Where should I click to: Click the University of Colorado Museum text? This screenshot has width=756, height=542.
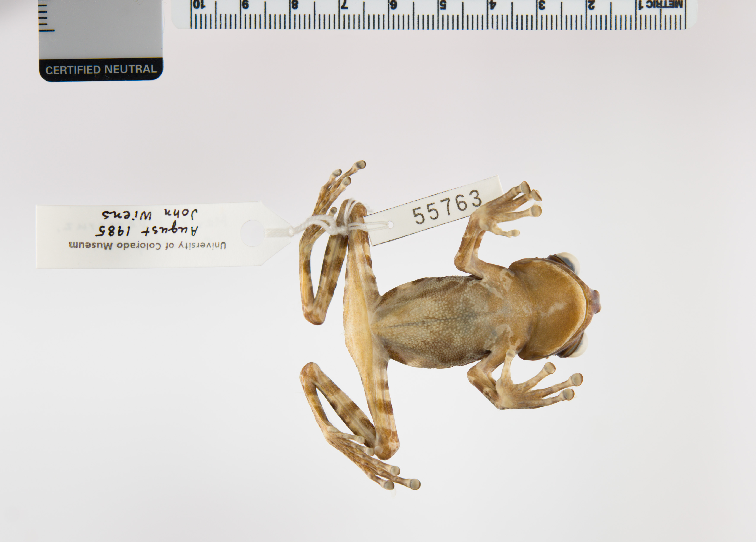coord(147,246)
